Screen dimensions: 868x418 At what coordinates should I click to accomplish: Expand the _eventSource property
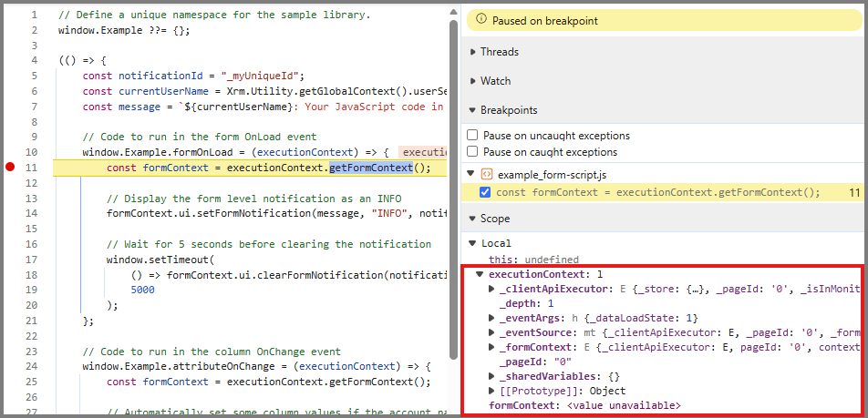pyautogui.click(x=491, y=332)
